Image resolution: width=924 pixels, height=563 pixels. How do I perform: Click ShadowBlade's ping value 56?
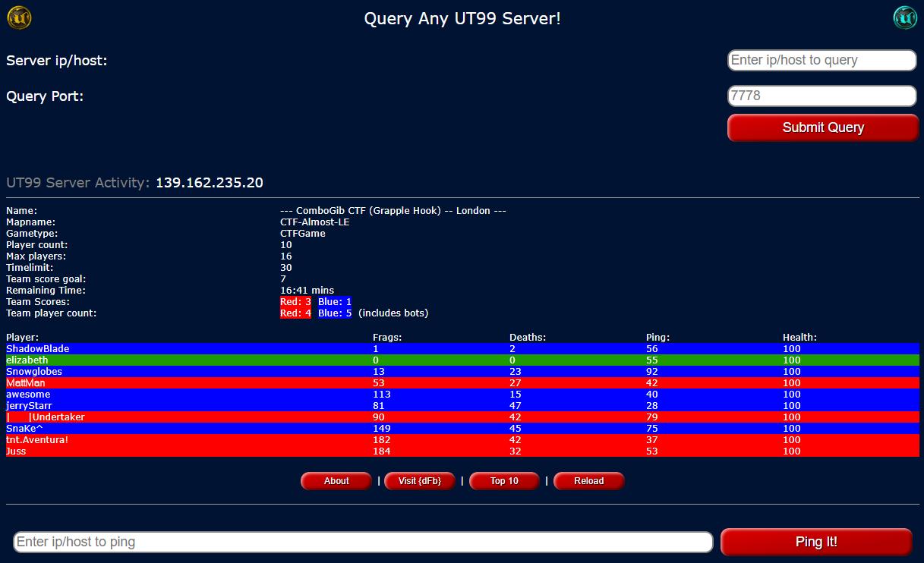(652, 349)
